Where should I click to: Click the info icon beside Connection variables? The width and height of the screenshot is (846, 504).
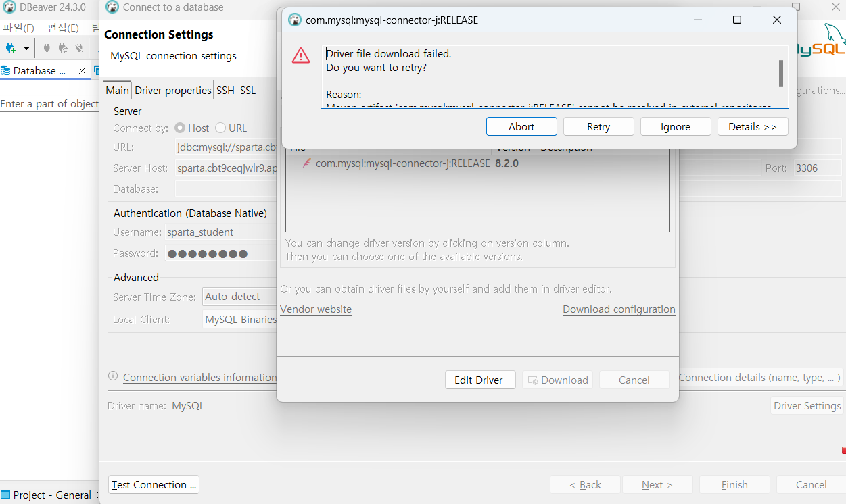113,376
